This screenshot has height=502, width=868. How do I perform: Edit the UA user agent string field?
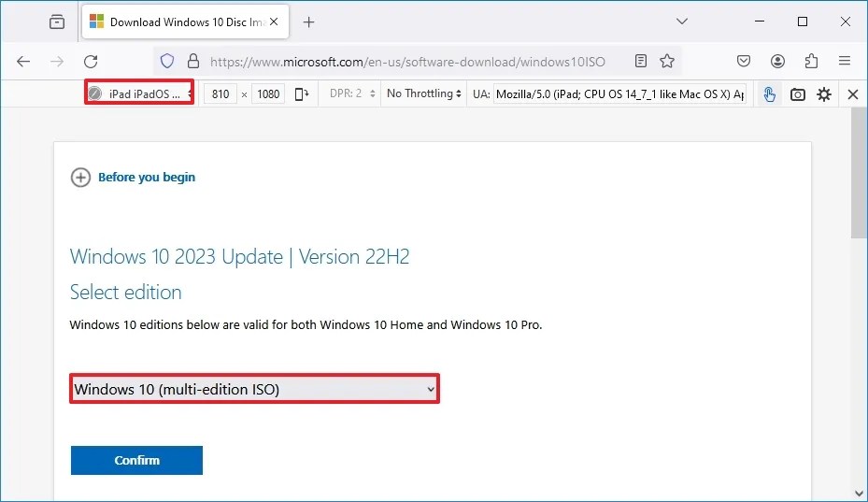tap(619, 94)
